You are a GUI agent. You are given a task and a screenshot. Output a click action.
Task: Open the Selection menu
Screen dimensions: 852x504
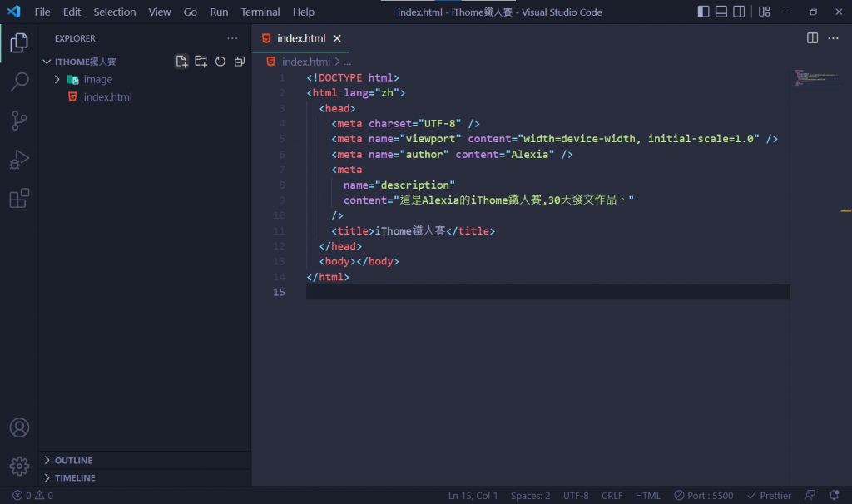tap(115, 12)
